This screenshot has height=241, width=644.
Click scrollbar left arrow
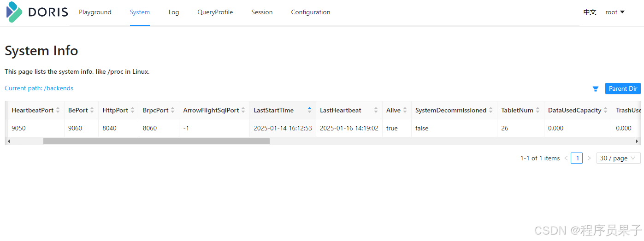pyautogui.click(x=9, y=141)
